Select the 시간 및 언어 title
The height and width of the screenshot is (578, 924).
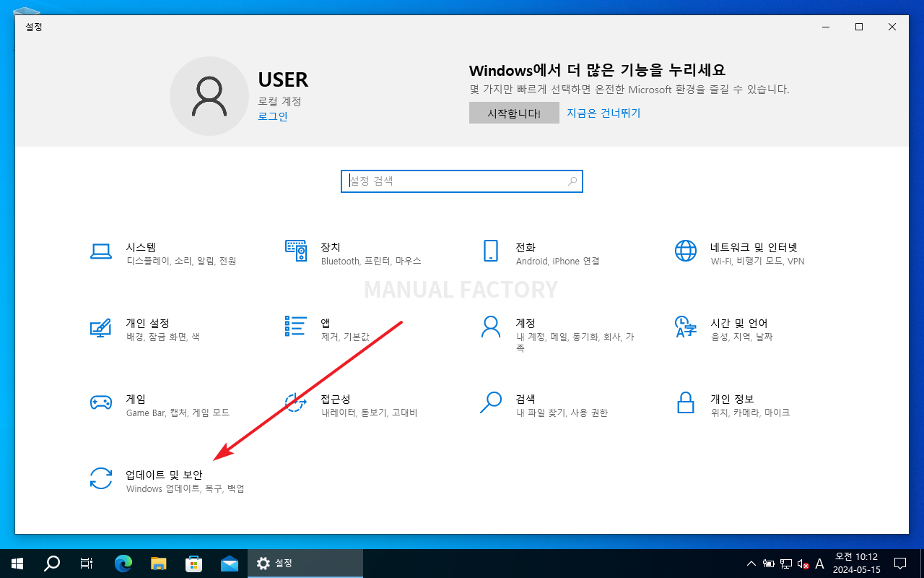coord(739,323)
